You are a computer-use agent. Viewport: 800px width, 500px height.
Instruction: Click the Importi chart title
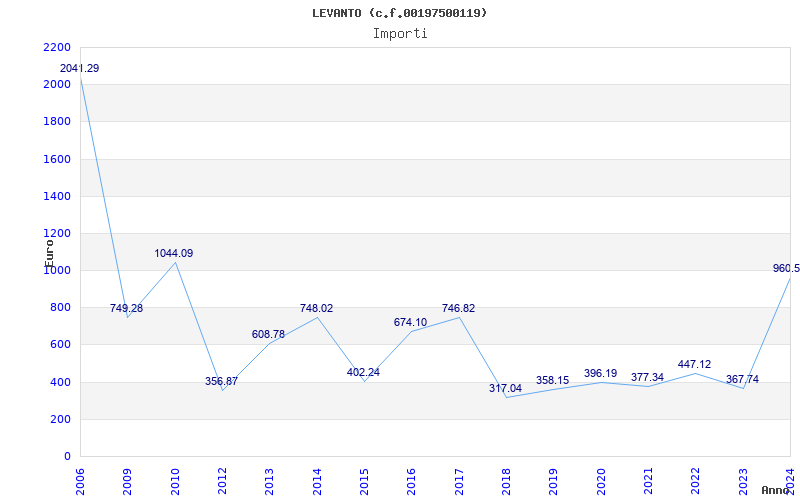(x=400, y=34)
